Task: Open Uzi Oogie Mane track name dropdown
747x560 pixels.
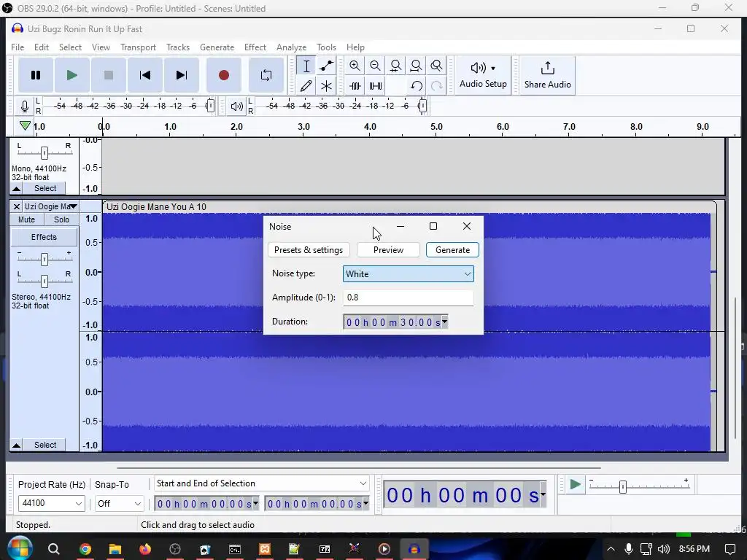Action: point(50,206)
